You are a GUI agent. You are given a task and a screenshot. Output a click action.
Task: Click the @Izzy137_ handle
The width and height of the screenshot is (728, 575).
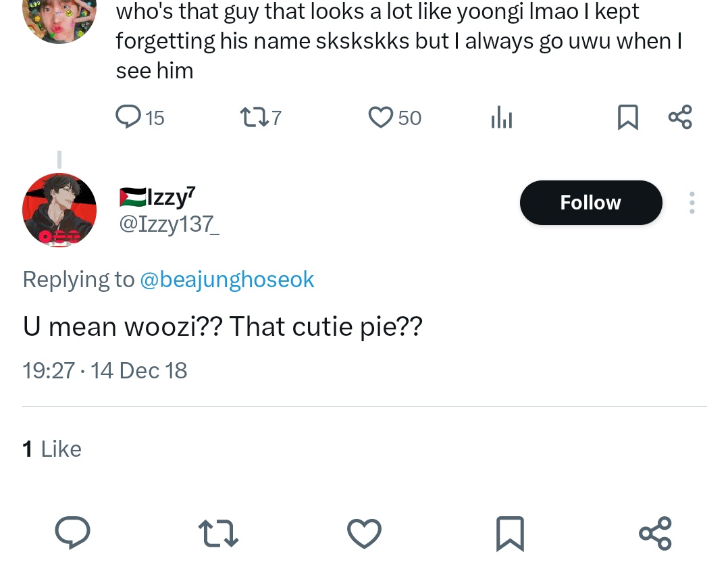169,224
